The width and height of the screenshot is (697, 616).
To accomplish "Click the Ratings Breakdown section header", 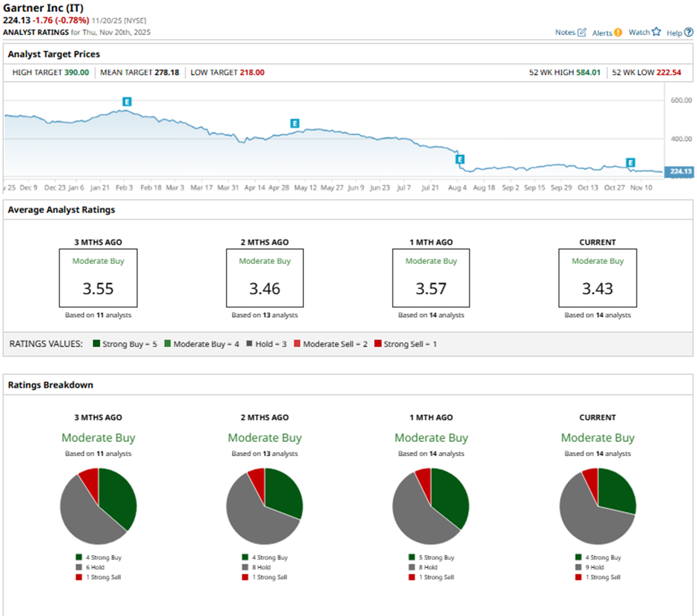I will click(x=50, y=385).
